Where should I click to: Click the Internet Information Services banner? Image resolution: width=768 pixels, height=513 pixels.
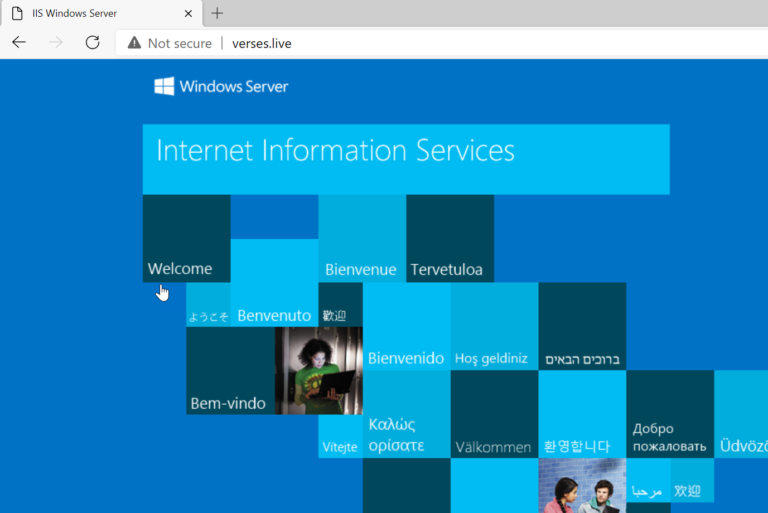(405, 158)
